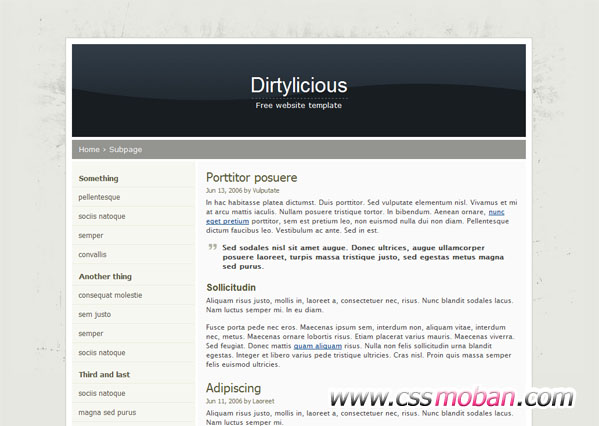Select the sem justo sidebar link
The width and height of the screenshot is (599, 426).
pos(95,314)
